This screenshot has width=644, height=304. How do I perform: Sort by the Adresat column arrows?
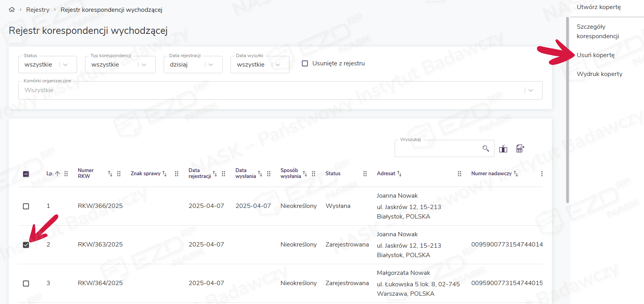click(x=399, y=174)
